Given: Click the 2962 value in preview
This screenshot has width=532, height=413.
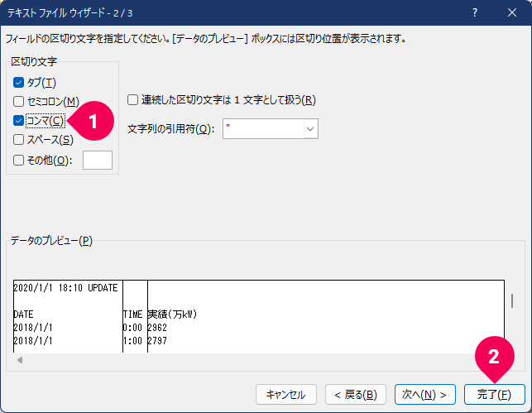Looking at the screenshot, I should point(157,328).
